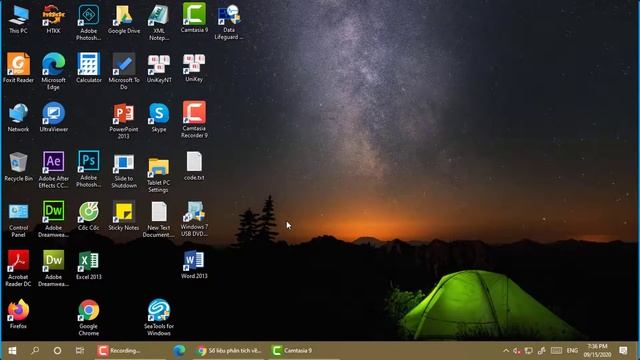Open the Tablet PC Settings folder icon

[159, 175]
